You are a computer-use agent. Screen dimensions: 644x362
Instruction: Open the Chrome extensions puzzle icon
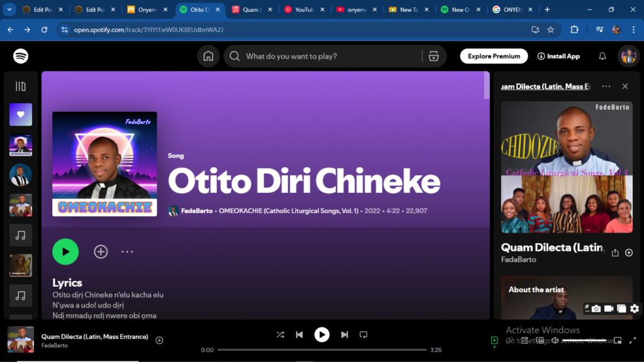pos(574,30)
